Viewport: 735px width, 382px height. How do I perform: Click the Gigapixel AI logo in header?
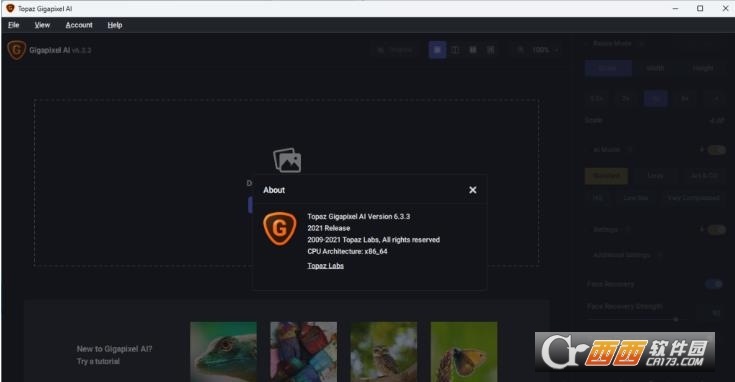point(16,50)
